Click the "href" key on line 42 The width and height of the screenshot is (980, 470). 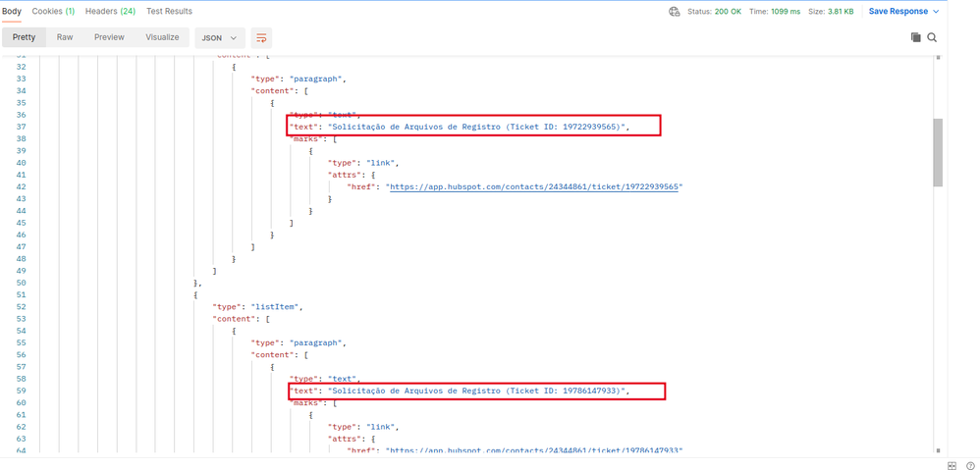coord(362,186)
